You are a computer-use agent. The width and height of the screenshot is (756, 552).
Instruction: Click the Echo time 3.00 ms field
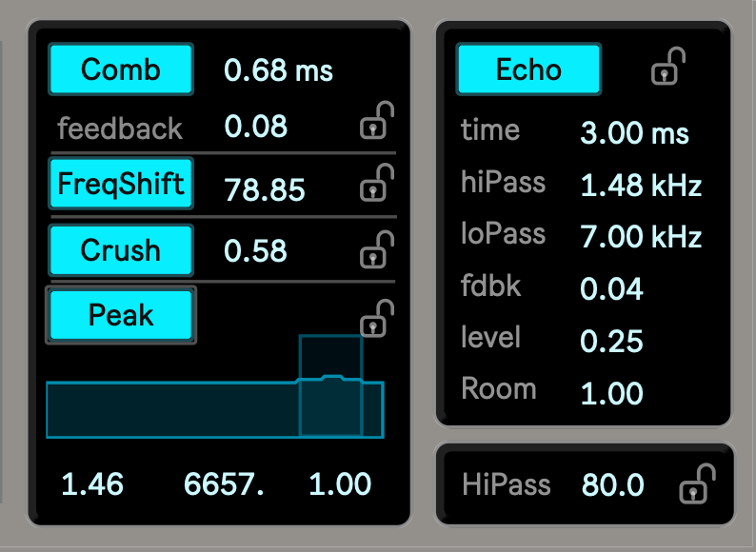point(634,133)
